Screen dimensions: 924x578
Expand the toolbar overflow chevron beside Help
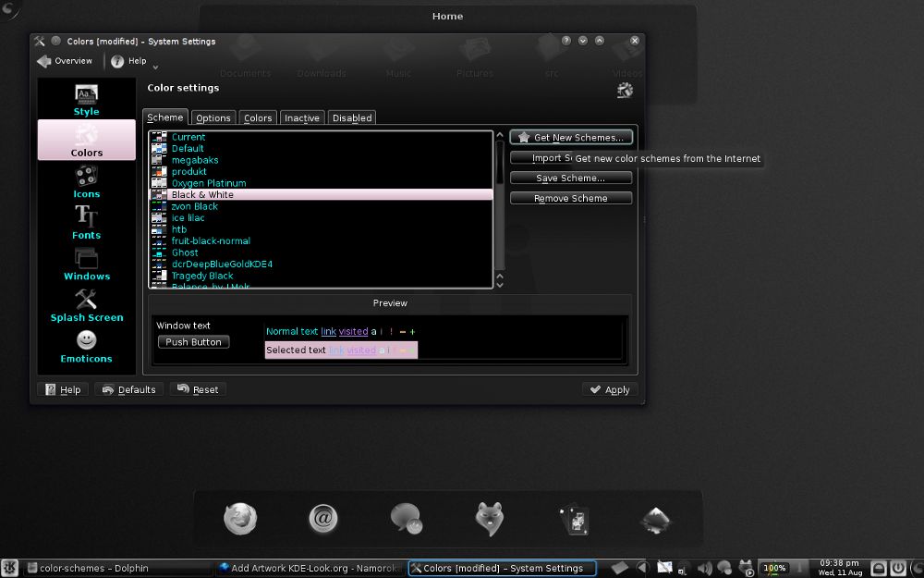[155, 67]
